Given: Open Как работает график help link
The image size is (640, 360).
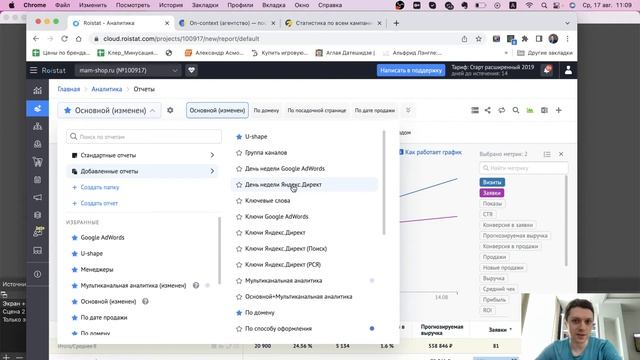Looking at the screenshot, I should coord(433,152).
